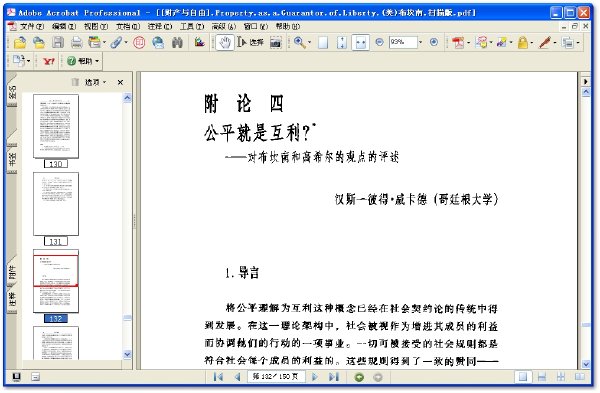
Task: Click the gray next view button
Action: point(378,377)
